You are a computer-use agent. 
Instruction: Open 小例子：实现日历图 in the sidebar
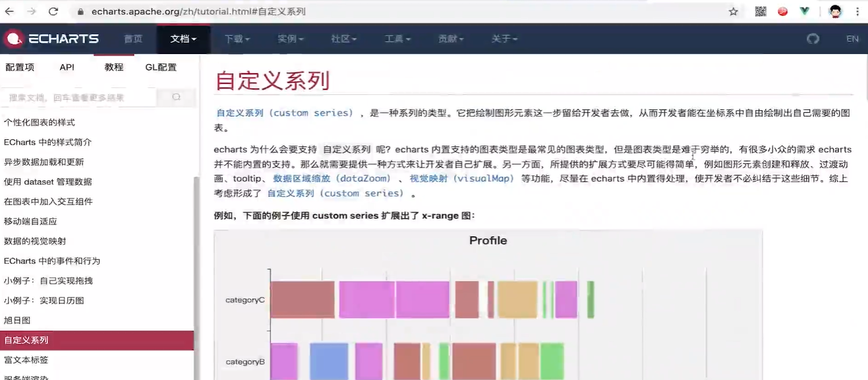coord(43,301)
